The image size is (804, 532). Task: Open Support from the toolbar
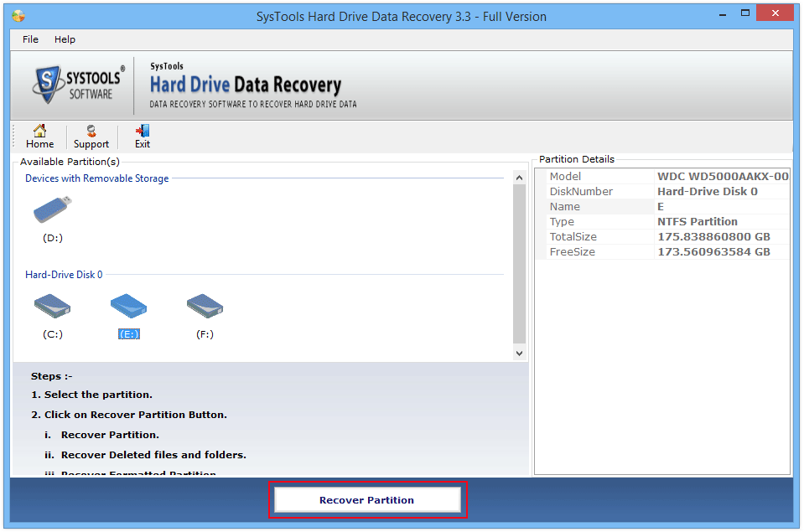coord(91,136)
